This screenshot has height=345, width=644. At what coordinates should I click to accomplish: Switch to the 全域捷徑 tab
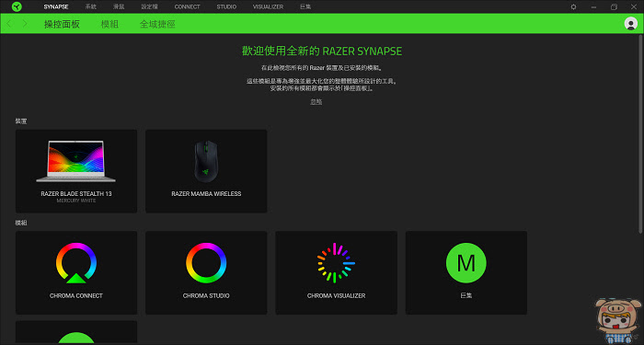click(x=157, y=24)
